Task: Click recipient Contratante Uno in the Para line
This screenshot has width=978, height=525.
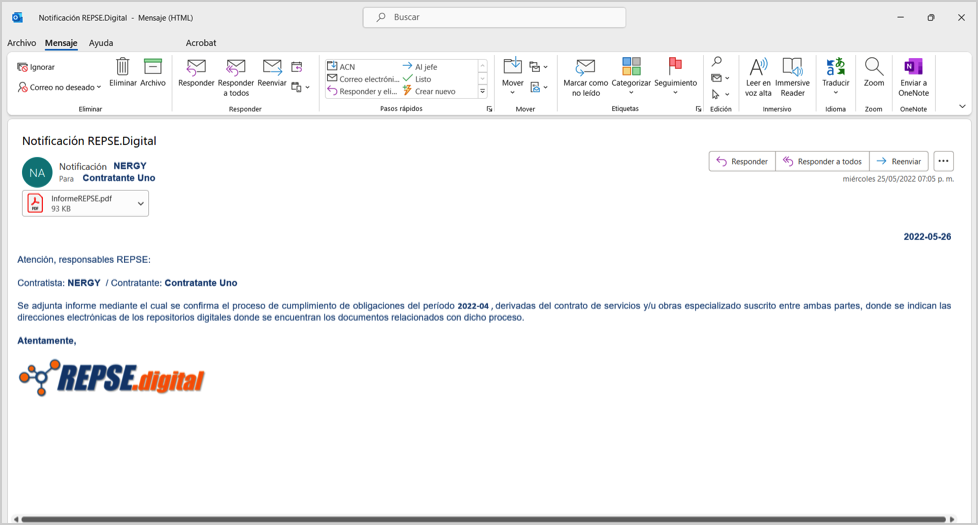Action: tap(119, 178)
